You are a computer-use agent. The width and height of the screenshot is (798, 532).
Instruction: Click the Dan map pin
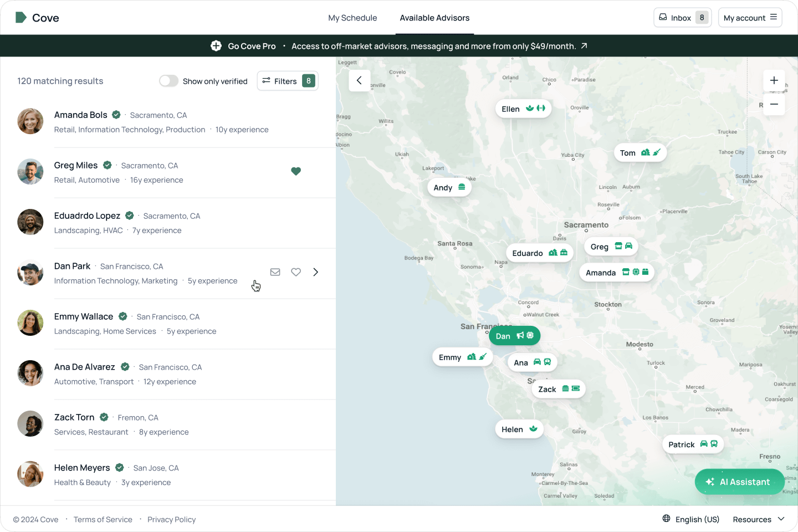(x=514, y=336)
